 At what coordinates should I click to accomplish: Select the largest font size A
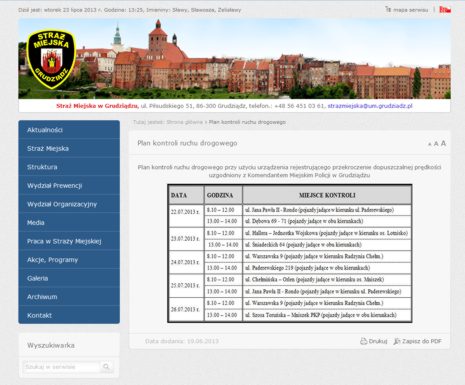click(x=443, y=143)
